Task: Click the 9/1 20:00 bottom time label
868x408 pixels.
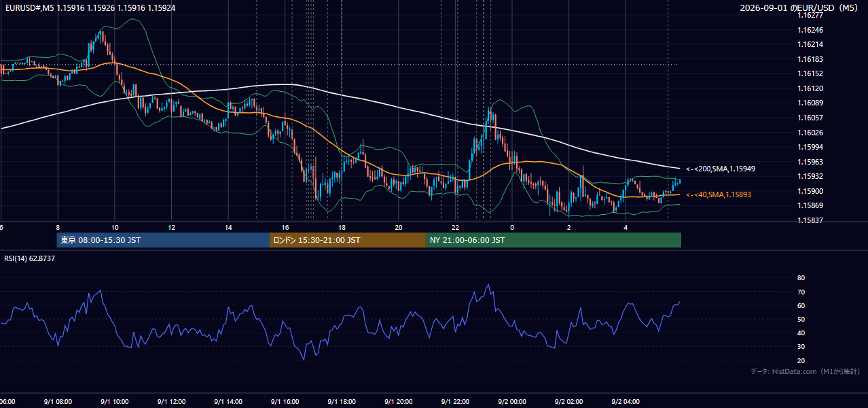Action: click(x=398, y=401)
